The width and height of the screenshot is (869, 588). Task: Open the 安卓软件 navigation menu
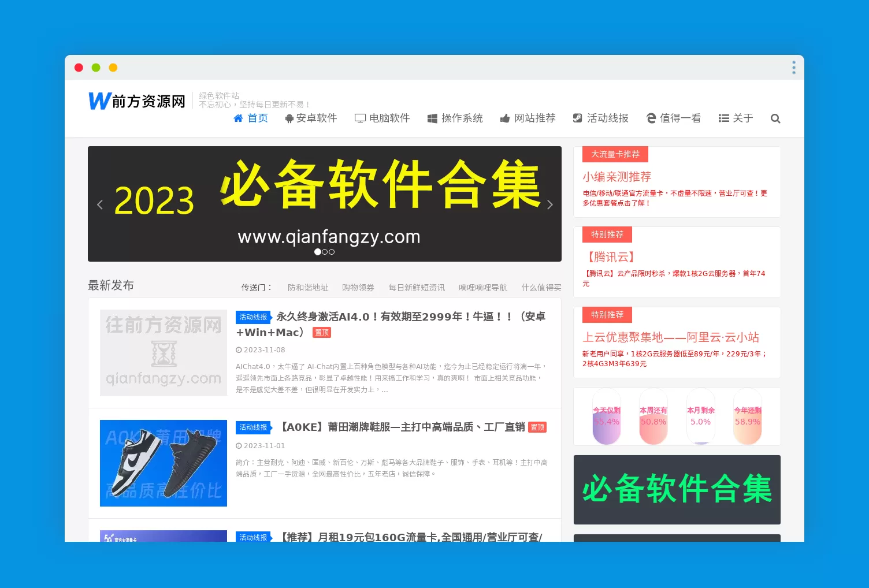tap(317, 118)
